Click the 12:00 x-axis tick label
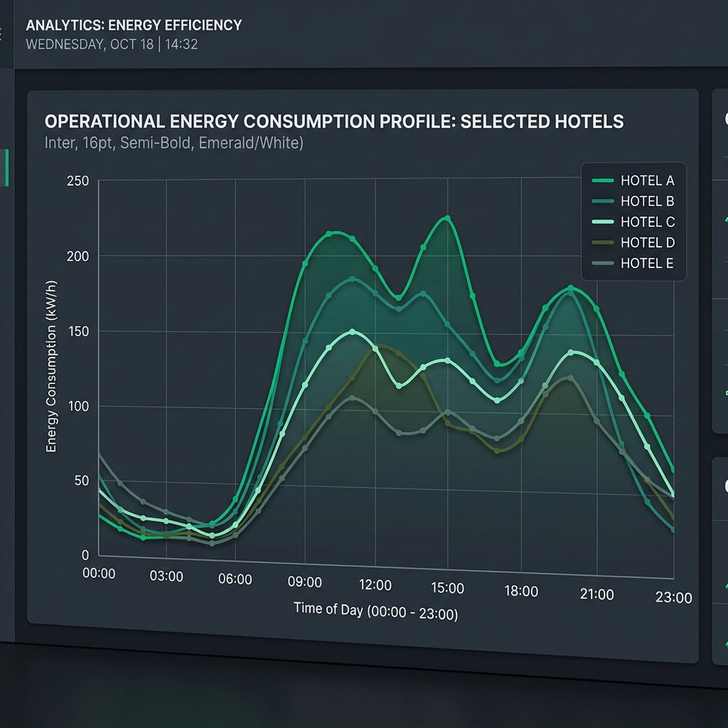Screen dimensions: 728x728 pyautogui.click(x=375, y=585)
